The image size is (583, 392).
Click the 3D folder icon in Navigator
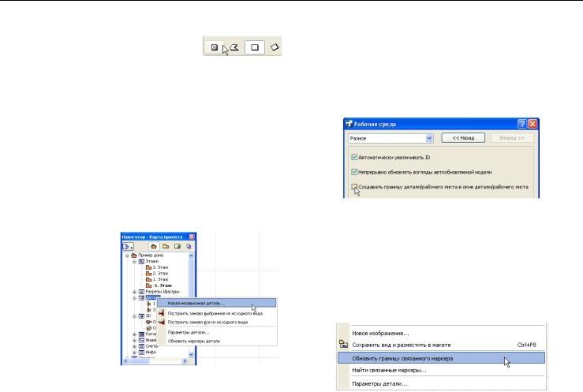(141, 315)
